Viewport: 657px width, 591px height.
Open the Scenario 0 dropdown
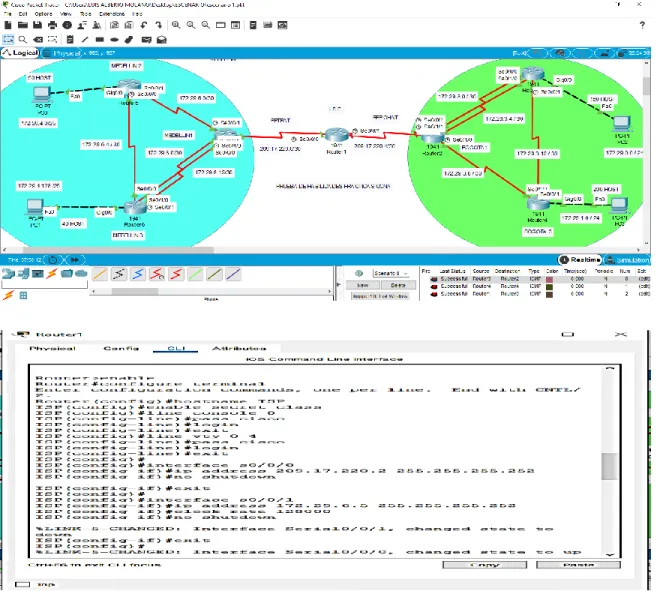click(x=391, y=273)
